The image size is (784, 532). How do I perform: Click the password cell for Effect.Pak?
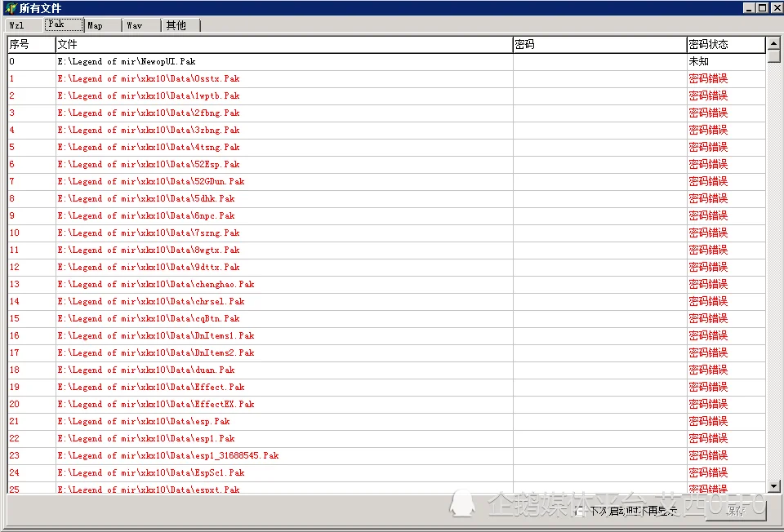(x=599, y=388)
